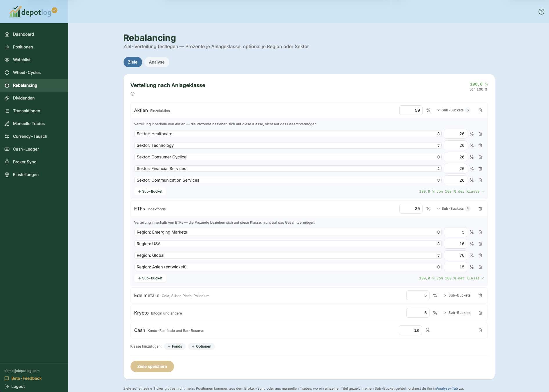The width and height of the screenshot is (549, 392).
Task: Open the Sektor: Healthcare dropdown
Action: click(288, 134)
